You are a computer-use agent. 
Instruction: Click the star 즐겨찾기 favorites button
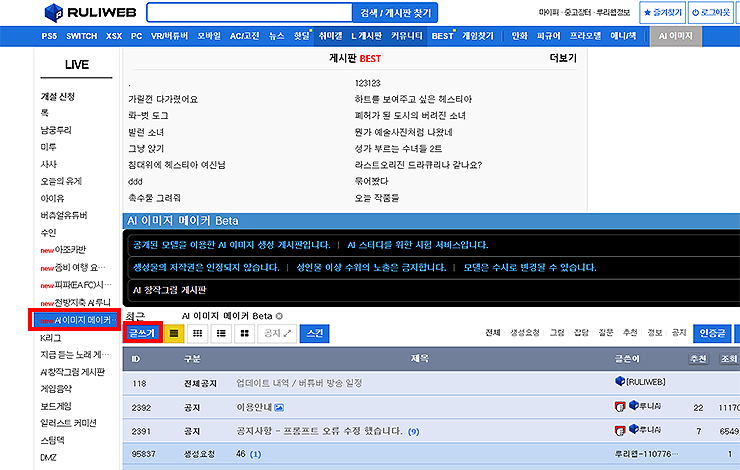point(663,13)
